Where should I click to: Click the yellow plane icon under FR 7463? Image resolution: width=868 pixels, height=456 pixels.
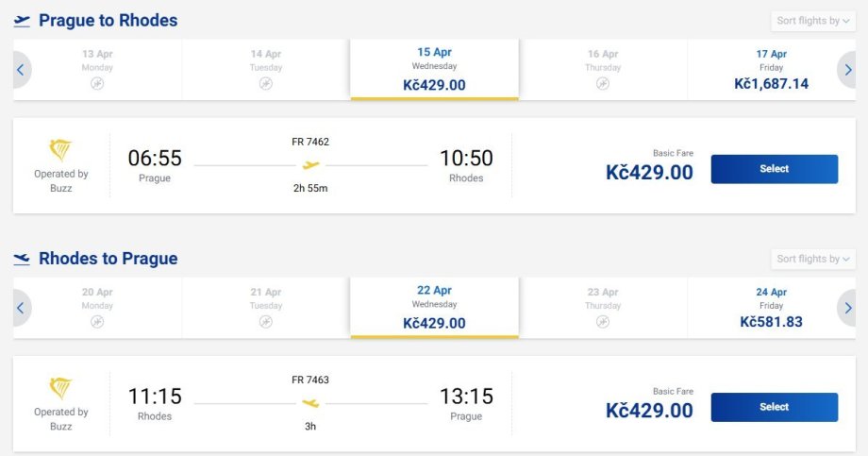pos(310,403)
